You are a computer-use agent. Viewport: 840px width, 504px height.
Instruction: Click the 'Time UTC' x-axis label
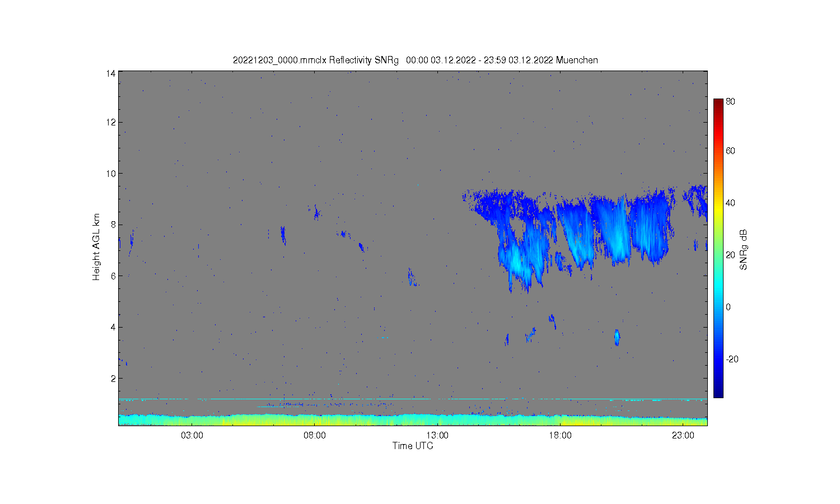tap(413, 446)
